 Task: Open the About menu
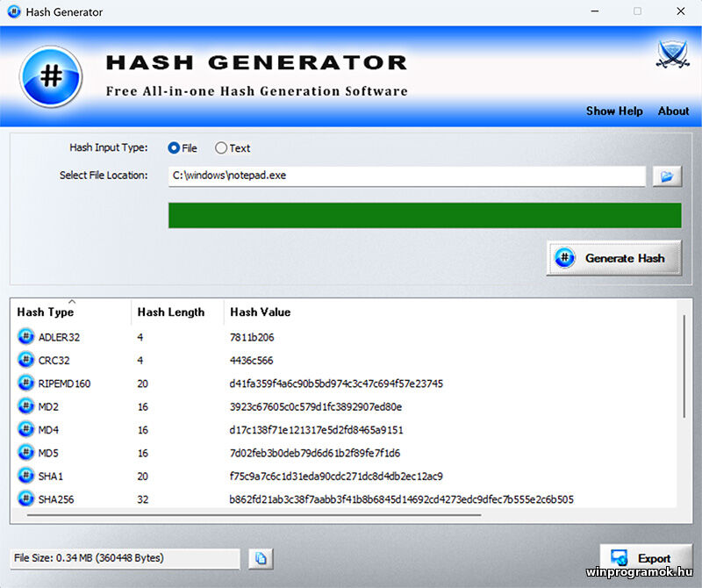click(674, 111)
